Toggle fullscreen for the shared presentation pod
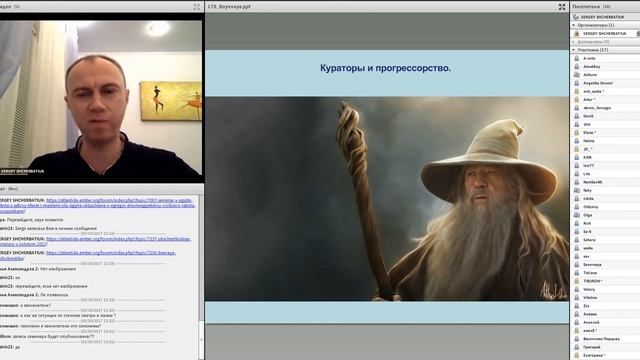This screenshot has width=640, height=360. click(x=562, y=7)
